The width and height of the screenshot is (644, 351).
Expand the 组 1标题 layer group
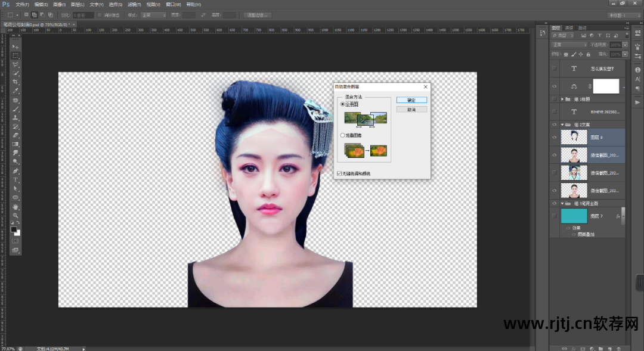tap(562, 99)
